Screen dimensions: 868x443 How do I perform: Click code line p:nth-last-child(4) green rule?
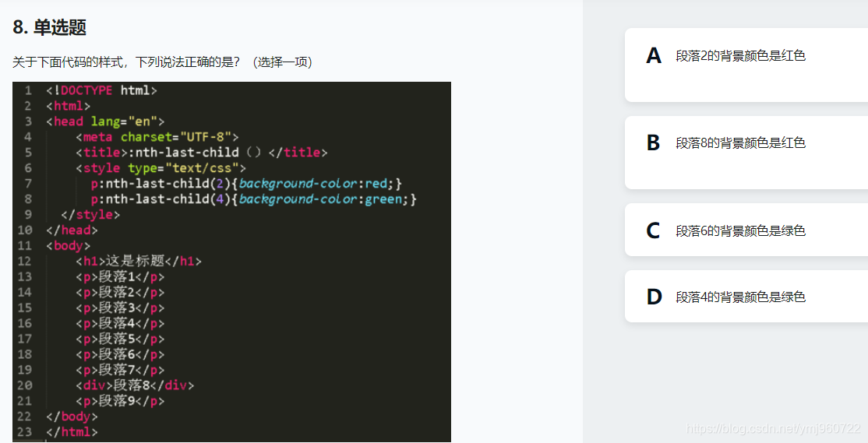pyautogui.click(x=253, y=199)
